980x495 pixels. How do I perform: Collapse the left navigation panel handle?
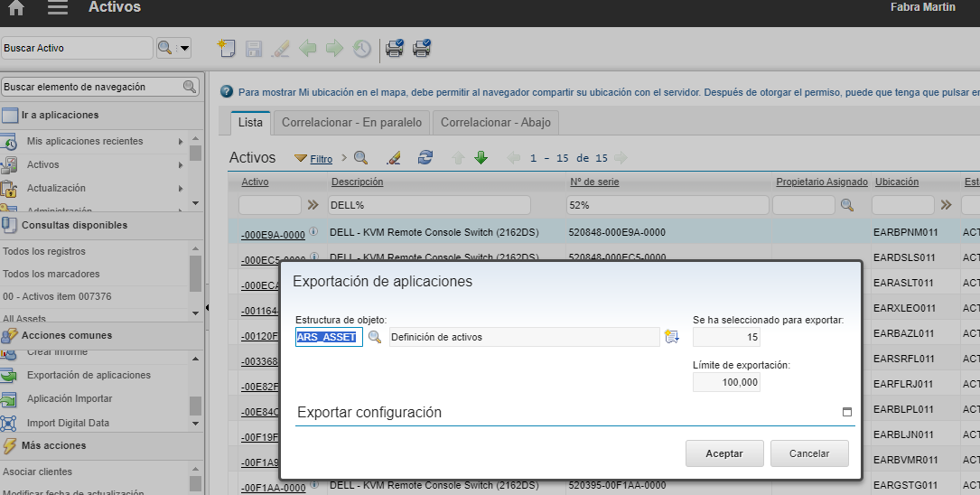coord(207,307)
